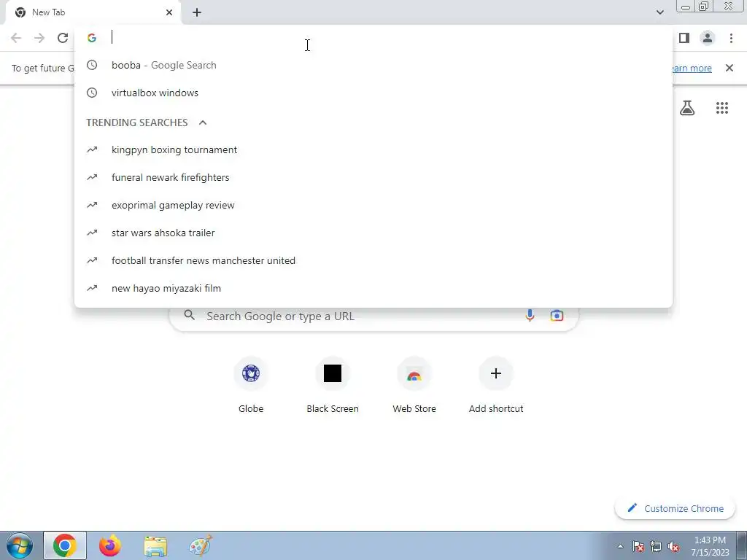This screenshot has width=747, height=560.
Task: Show hidden tray icons arrow
Action: [x=620, y=547]
